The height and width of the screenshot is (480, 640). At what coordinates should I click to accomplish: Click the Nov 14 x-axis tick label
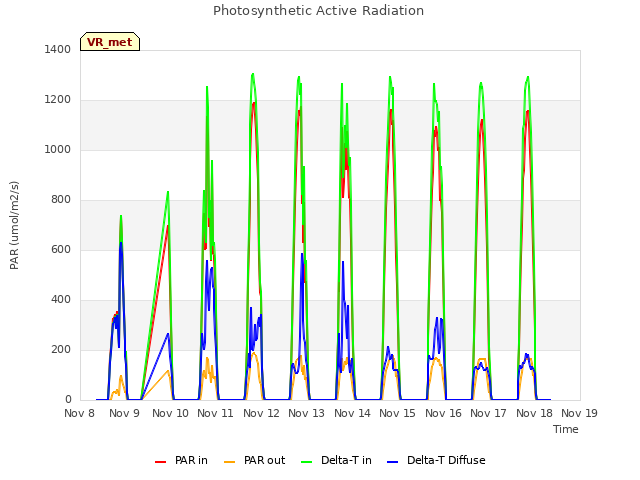352,413
